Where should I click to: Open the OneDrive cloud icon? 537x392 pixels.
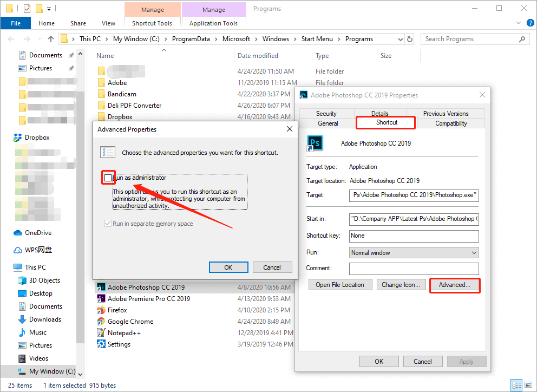[x=17, y=233]
